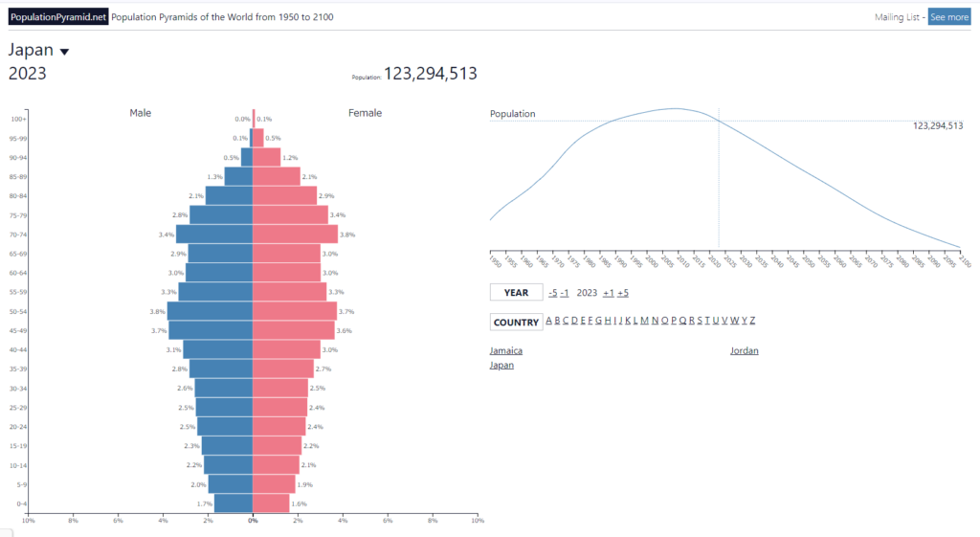Jump forward five years with +5
This screenshot has width=980, height=537.
623,293
